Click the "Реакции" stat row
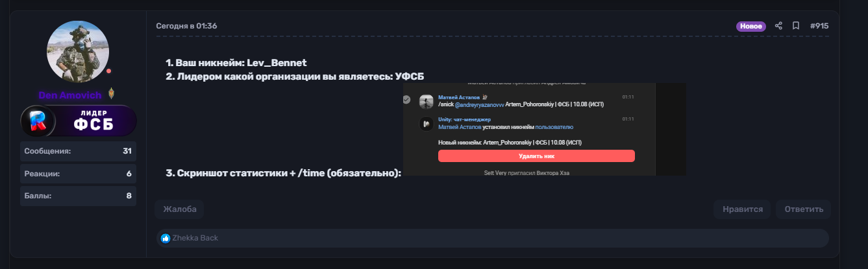 [x=79, y=174]
